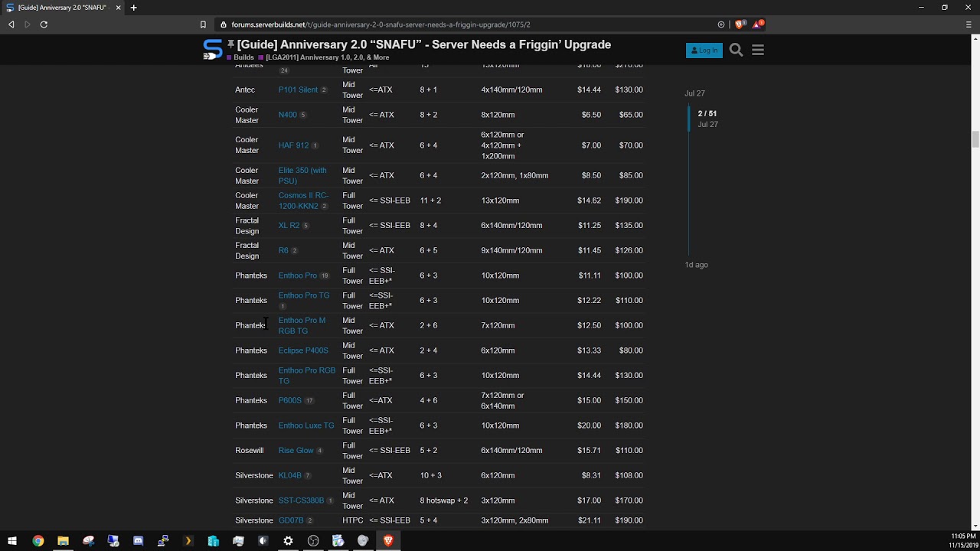Click the 1d ago timeline link
Screen dimensions: 980x551
pyautogui.click(x=696, y=265)
